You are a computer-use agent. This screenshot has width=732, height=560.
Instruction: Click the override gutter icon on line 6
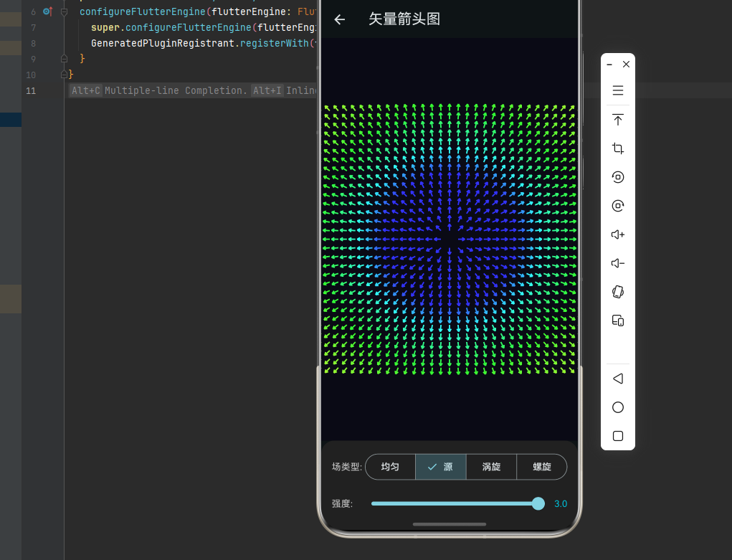pos(47,11)
